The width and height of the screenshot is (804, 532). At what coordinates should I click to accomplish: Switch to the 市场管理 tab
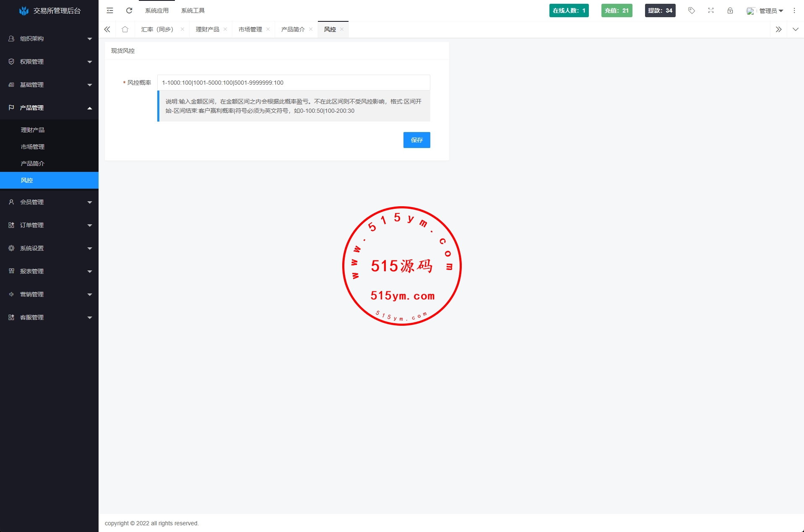tap(250, 29)
